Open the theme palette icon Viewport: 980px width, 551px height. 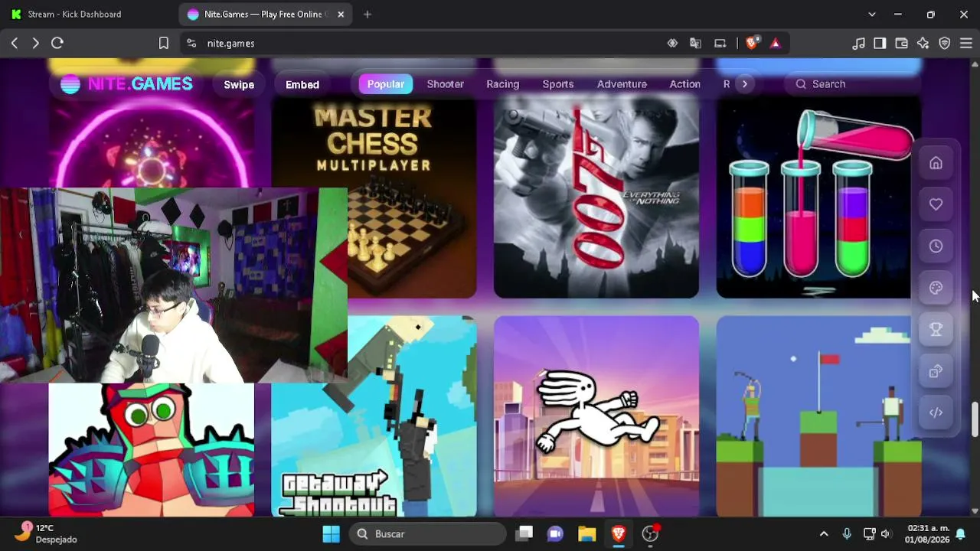[x=936, y=288]
